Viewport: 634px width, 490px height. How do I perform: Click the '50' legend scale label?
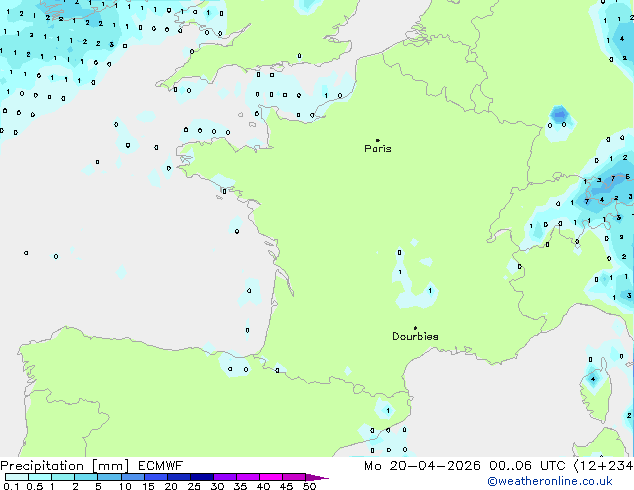(309, 486)
